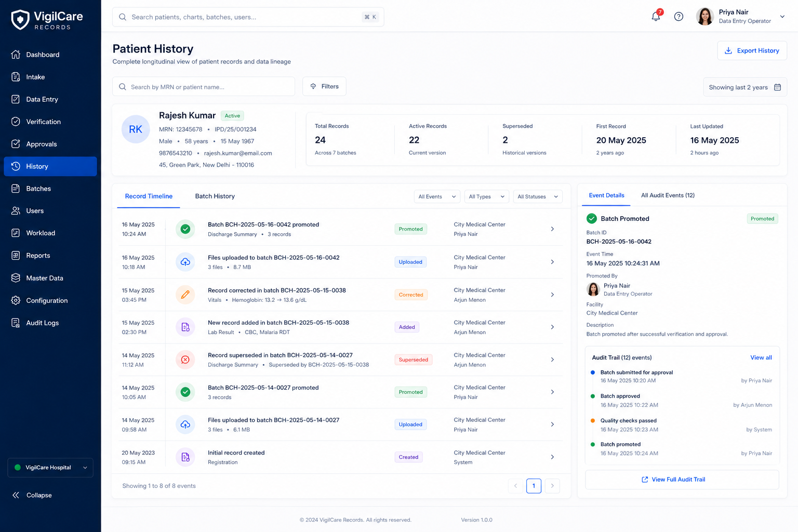Open the All Statuses dropdown
This screenshot has width=798, height=532.
pyautogui.click(x=538, y=196)
